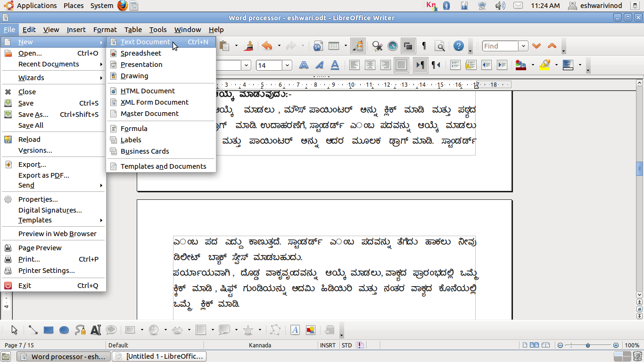Click the Increase Indent icon
Screen dimensions: 644x362
point(502,65)
